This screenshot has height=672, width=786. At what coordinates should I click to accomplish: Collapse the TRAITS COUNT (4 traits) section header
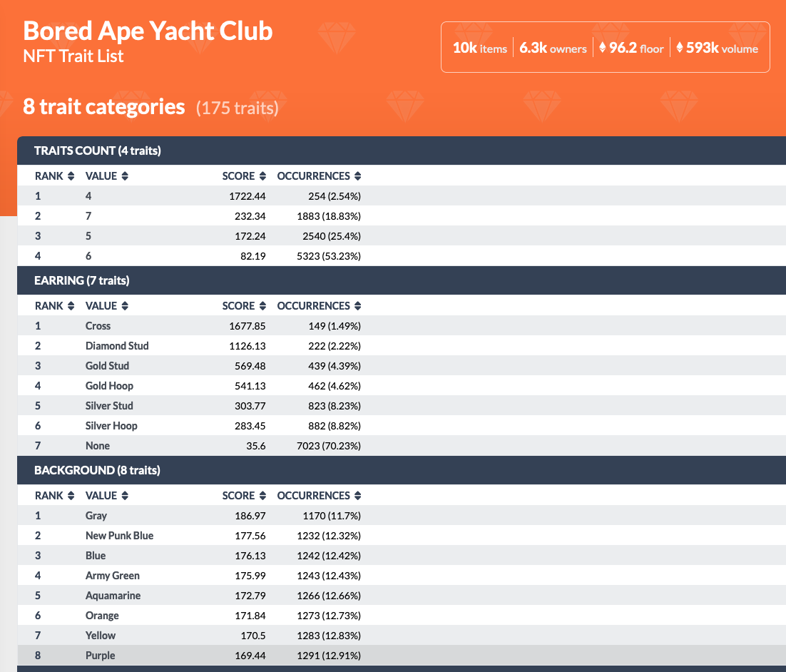98,151
